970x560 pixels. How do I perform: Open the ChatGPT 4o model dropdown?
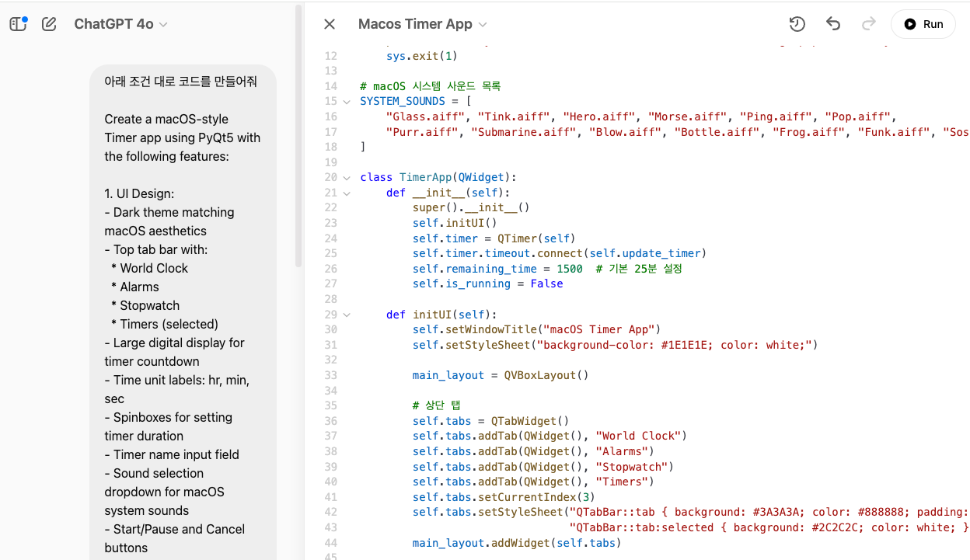click(x=120, y=24)
